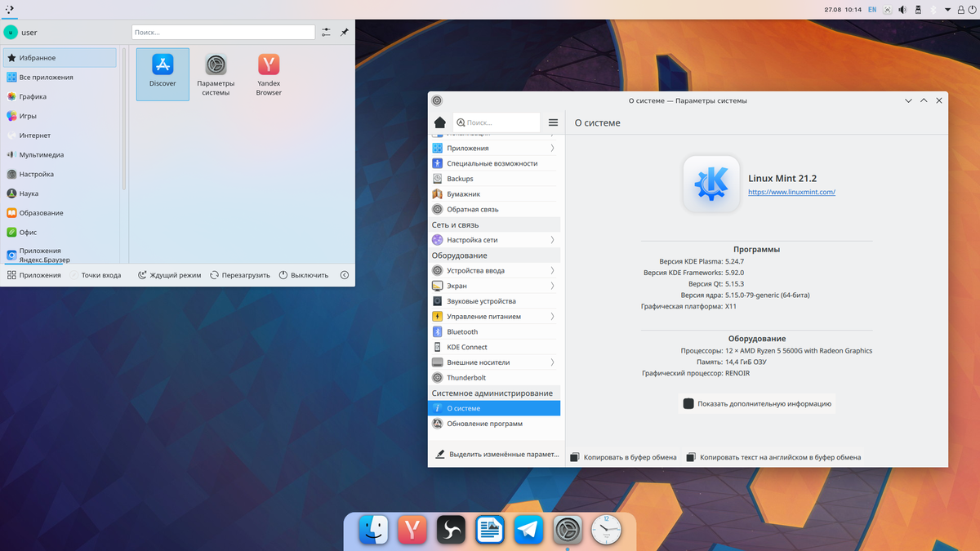Screen dimensions: 980x551
Task: Click Копировать текст на английском button
Action: pos(774,457)
